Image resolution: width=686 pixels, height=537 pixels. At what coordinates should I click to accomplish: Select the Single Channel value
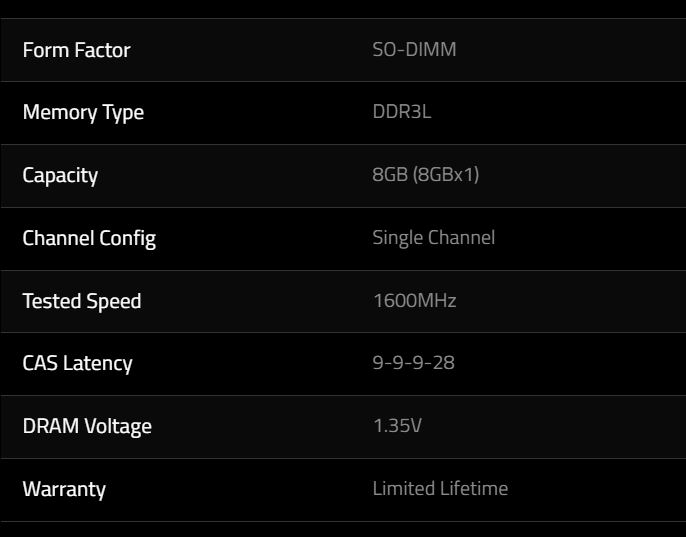coord(434,238)
